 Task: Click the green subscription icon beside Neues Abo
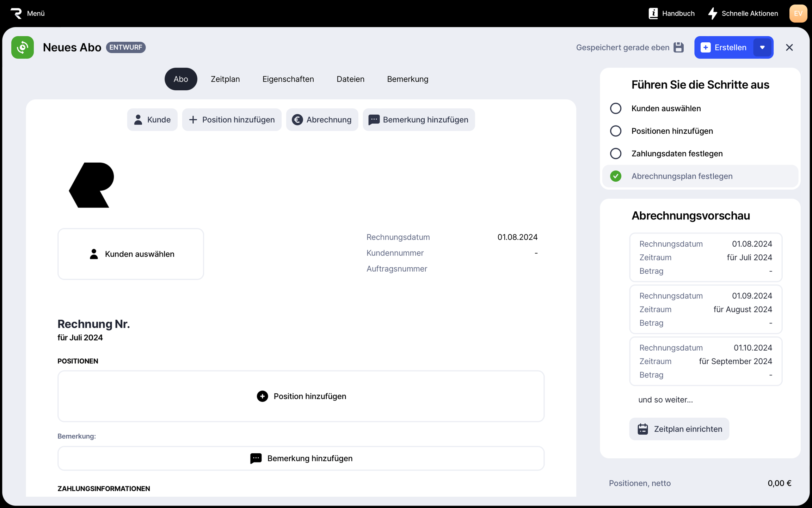(x=23, y=47)
